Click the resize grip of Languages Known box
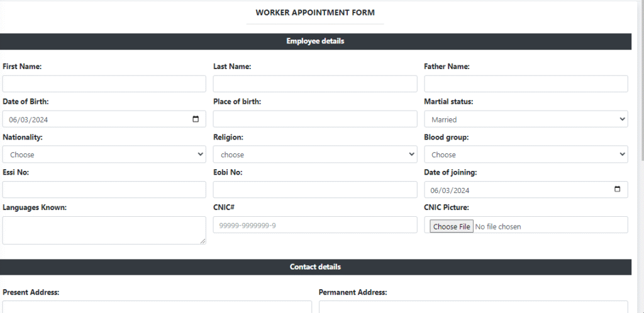Screen dimensions: 644x313 (203, 241)
